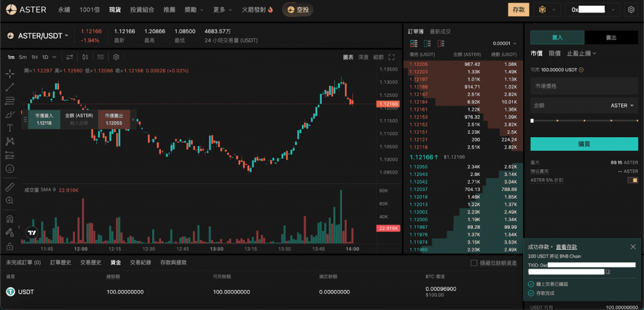644x310 pixels.
Task: Show sell orders only in order book
Action: coord(441,43)
